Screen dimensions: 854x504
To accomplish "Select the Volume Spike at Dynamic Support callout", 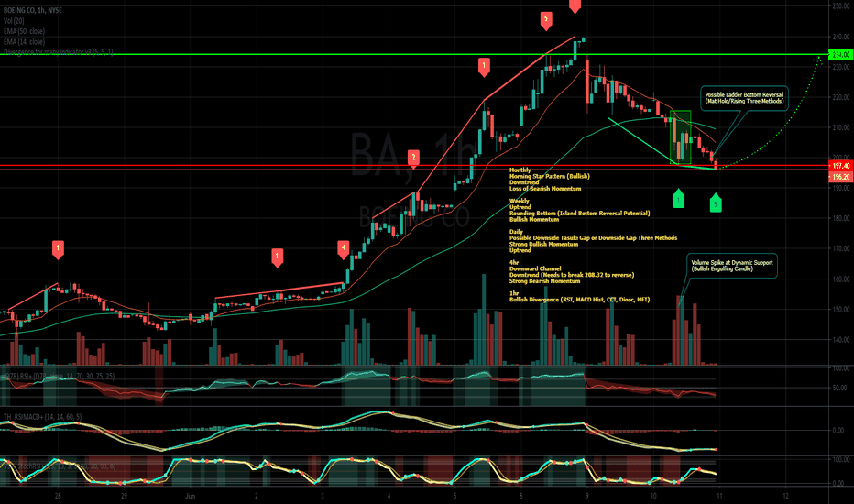I will point(732,266).
